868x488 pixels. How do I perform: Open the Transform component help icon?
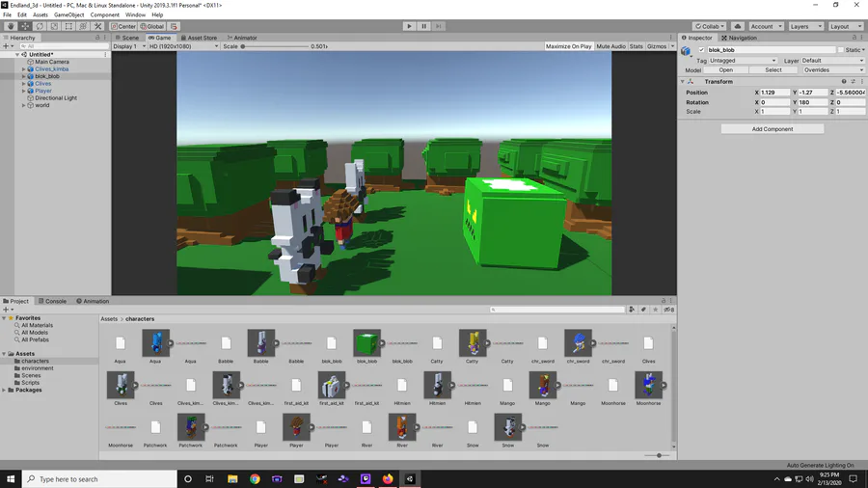coord(844,81)
